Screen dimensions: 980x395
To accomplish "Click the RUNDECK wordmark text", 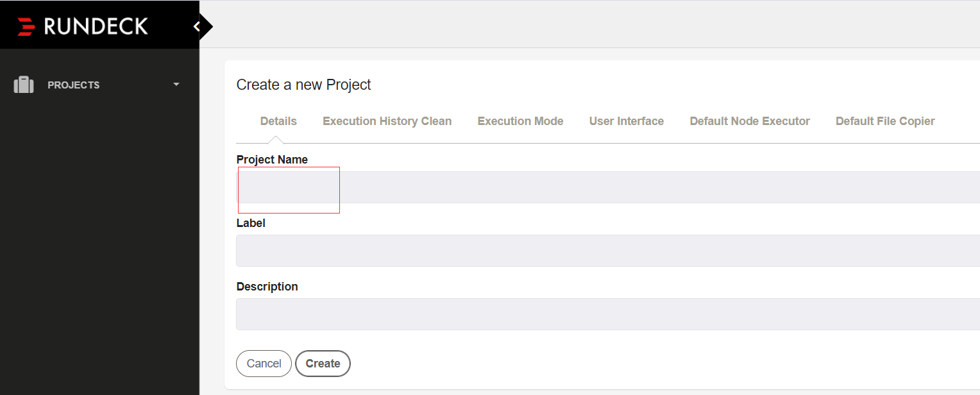I will [96, 26].
